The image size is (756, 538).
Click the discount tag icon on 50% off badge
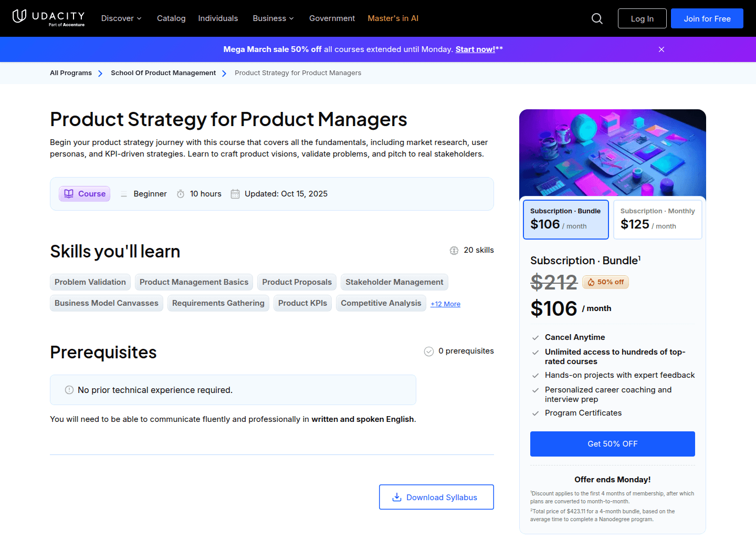[591, 282]
